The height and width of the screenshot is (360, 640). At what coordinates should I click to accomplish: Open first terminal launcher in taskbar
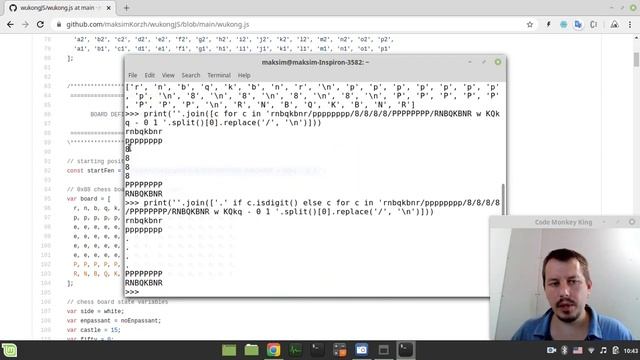[x=318, y=350]
